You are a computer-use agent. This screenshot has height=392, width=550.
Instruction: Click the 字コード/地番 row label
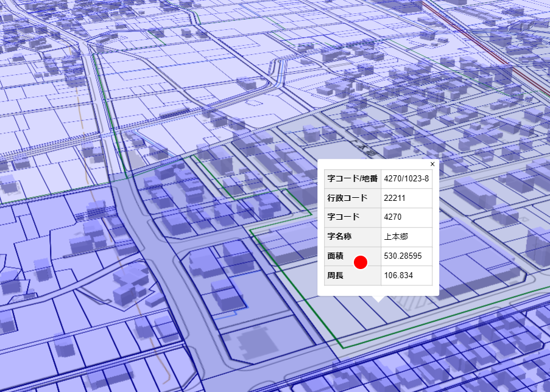coord(352,178)
